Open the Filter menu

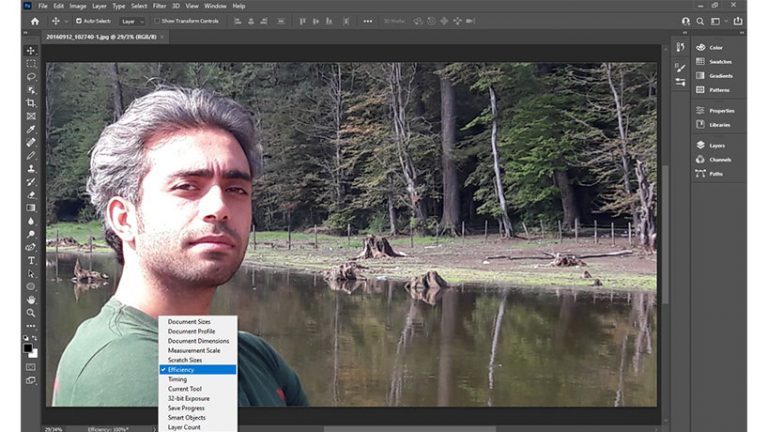(x=160, y=6)
